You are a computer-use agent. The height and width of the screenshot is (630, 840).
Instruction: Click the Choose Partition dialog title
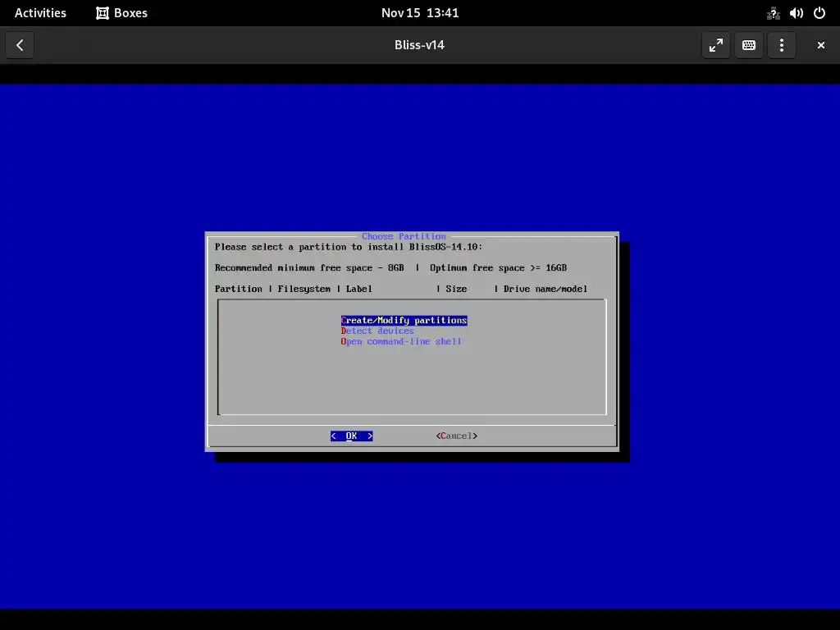[404, 236]
